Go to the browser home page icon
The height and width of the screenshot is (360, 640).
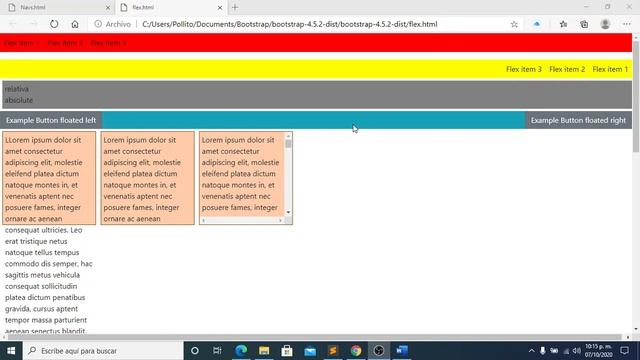(75, 24)
